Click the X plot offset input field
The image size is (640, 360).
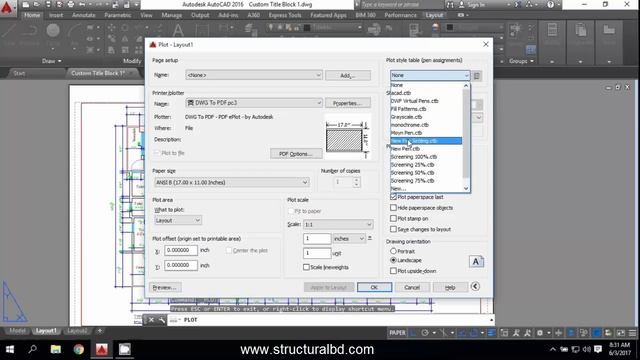tap(181, 250)
